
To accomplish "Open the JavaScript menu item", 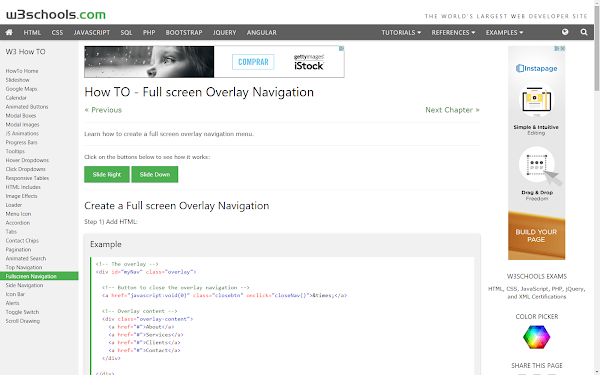I will 92,33.
